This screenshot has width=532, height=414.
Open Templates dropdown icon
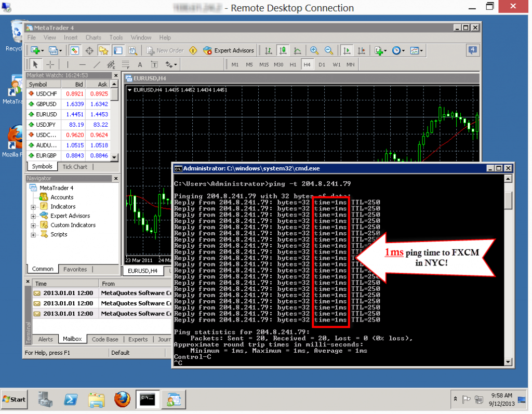(416, 51)
